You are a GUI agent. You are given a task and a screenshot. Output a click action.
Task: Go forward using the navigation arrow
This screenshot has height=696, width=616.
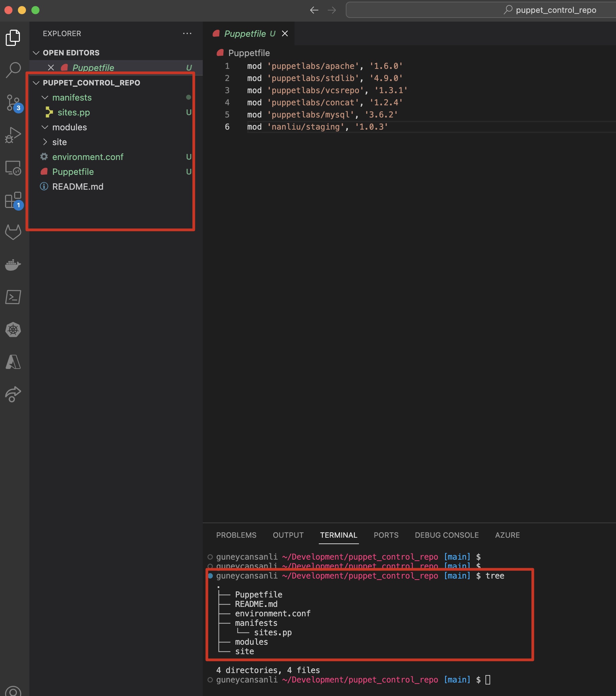pos(332,10)
